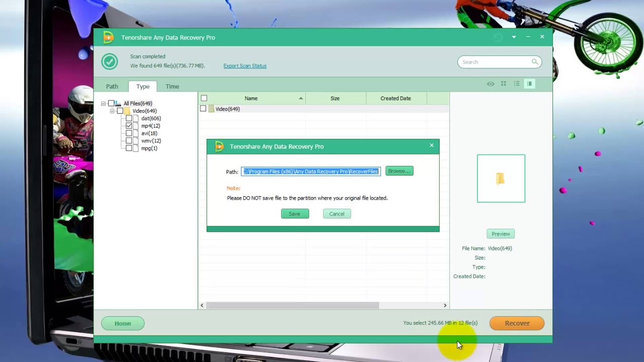The width and height of the screenshot is (644, 362).
Task: Toggle the eye preview icon in toolbar
Action: tap(491, 84)
